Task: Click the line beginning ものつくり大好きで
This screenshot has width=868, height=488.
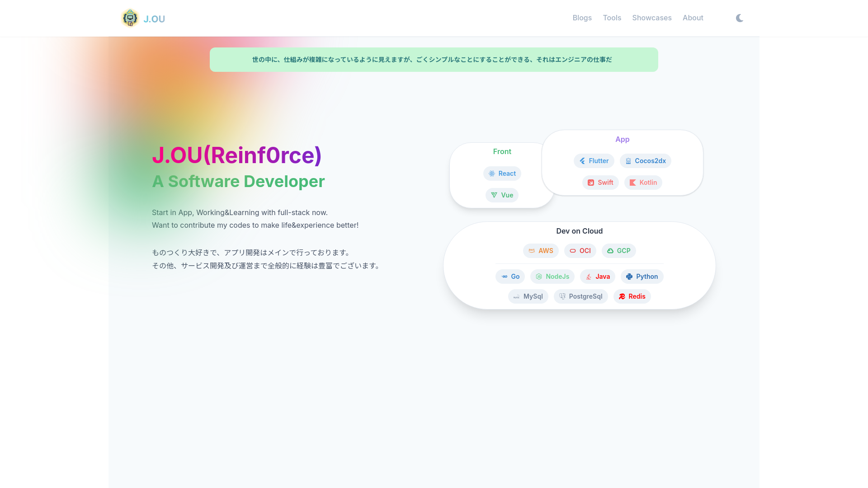Action: pos(251,253)
